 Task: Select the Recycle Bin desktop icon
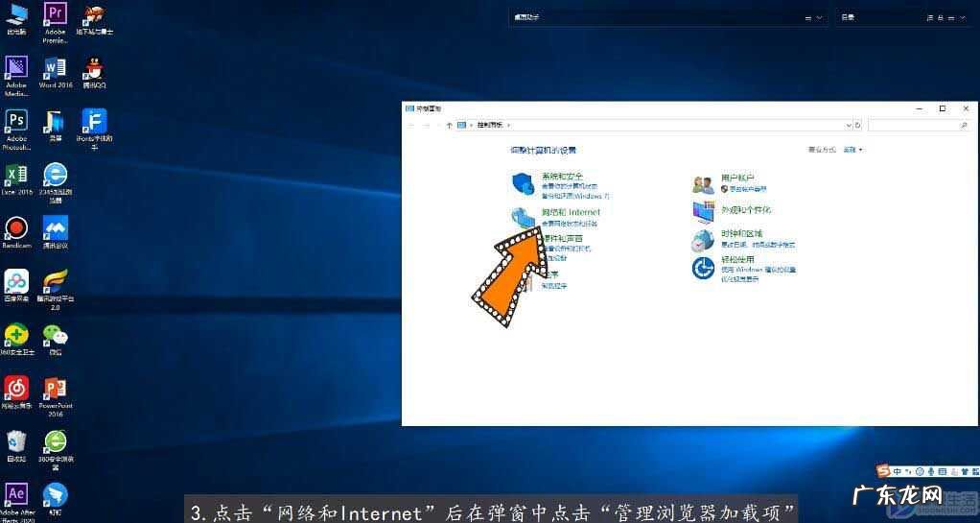click(16, 446)
